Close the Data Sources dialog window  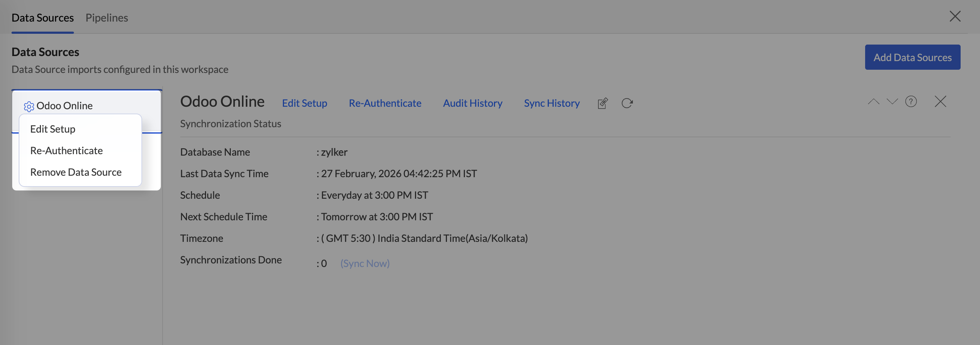click(x=955, y=17)
